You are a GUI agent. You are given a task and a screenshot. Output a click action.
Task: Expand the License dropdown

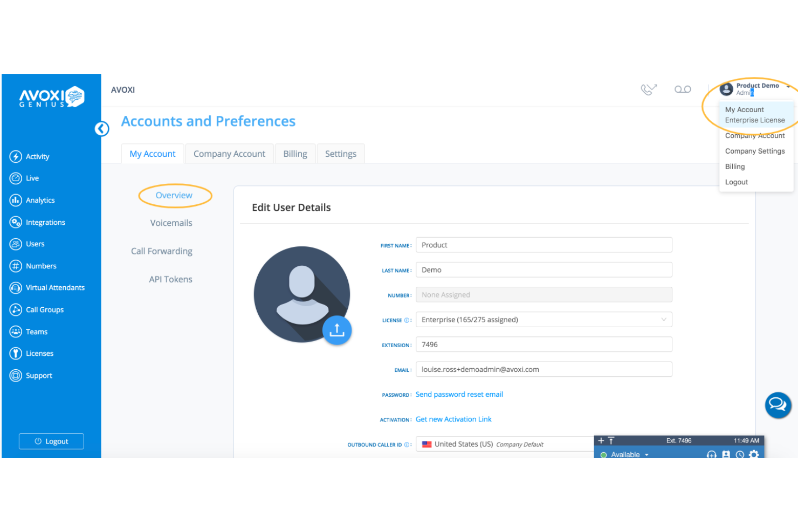(x=544, y=320)
